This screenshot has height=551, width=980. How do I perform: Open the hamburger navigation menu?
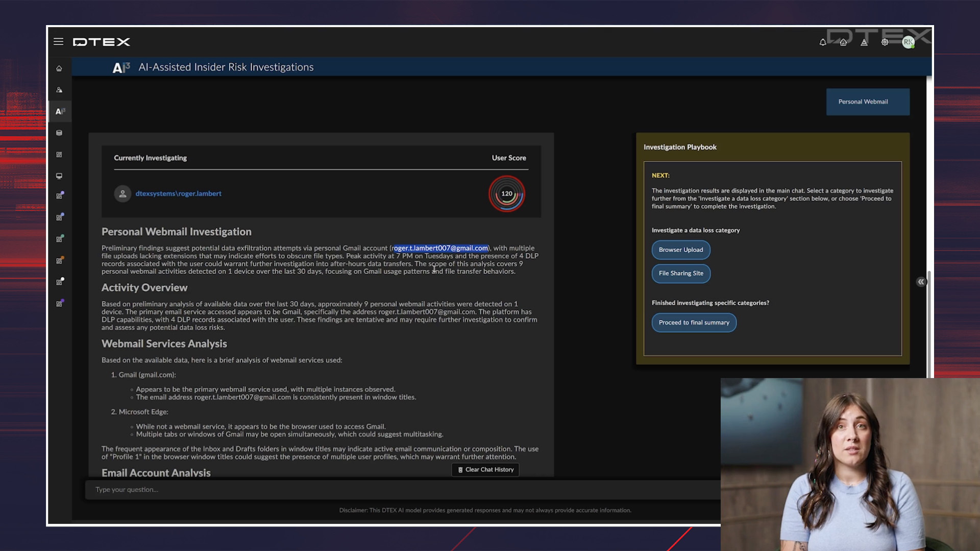58,42
